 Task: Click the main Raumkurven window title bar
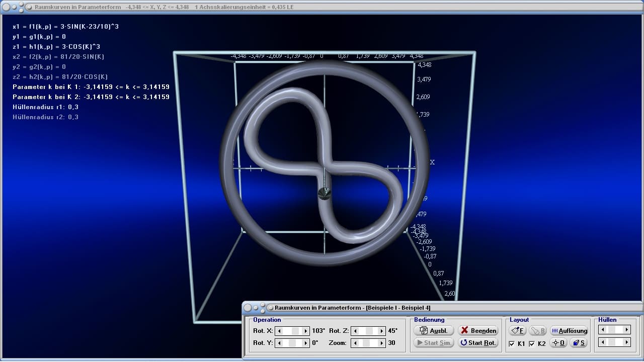point(322,7)
